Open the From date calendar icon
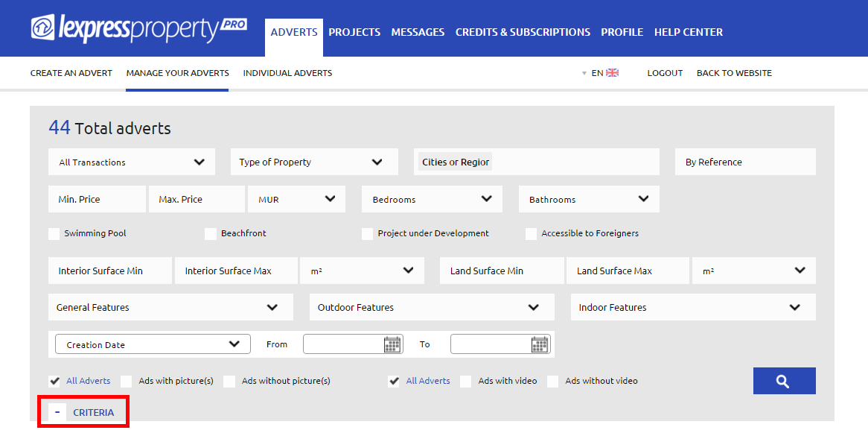The image size is (868, 433). (392, 344)
